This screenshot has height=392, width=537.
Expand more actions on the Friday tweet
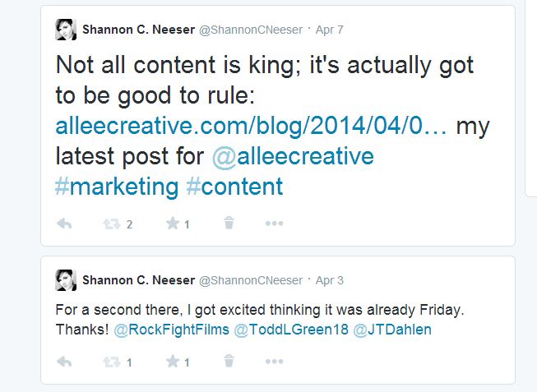(274, 362)
